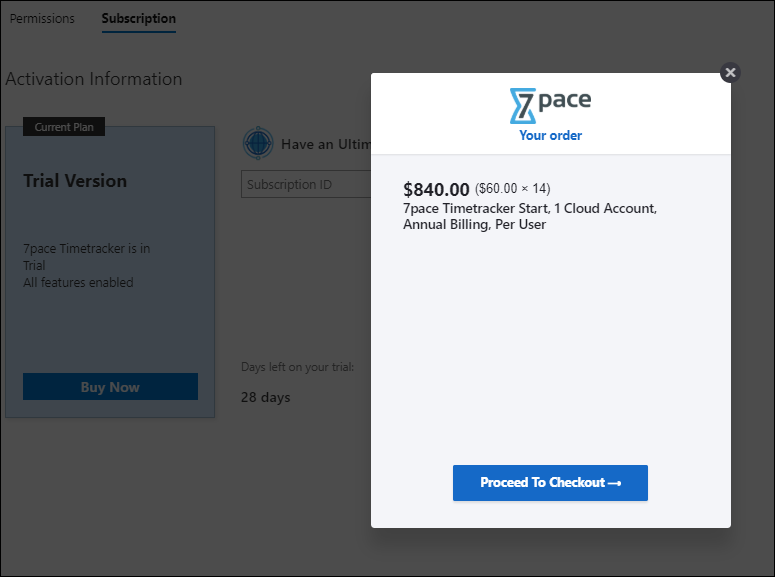
Task: Click the Your order heading
Action: 550,135
